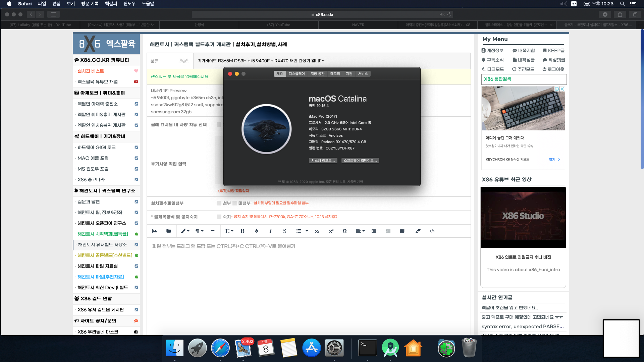Show Safari downloads list

[605, 14]
